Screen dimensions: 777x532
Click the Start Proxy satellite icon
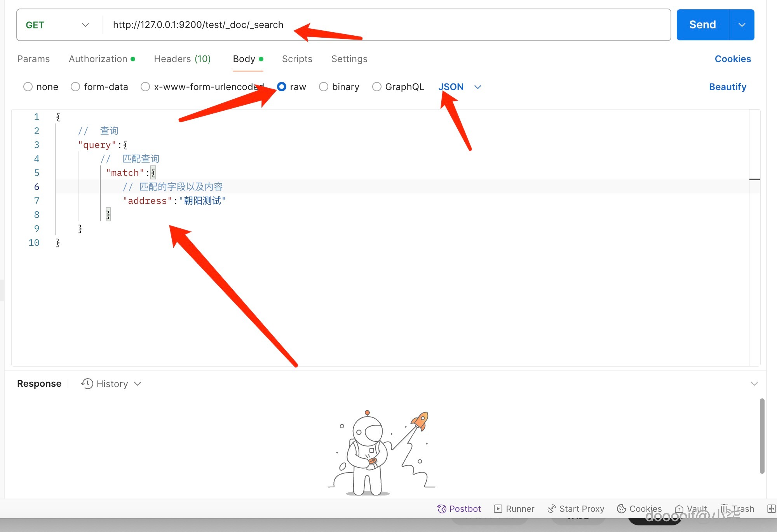pyautogui.click(x=552, y=509)
